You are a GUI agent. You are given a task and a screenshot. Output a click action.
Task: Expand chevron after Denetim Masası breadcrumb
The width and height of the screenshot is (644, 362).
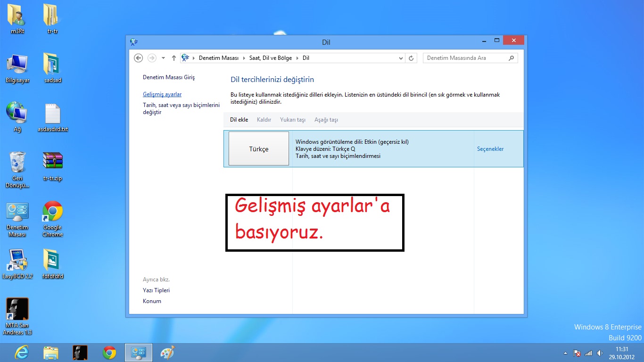coord(244,58)
